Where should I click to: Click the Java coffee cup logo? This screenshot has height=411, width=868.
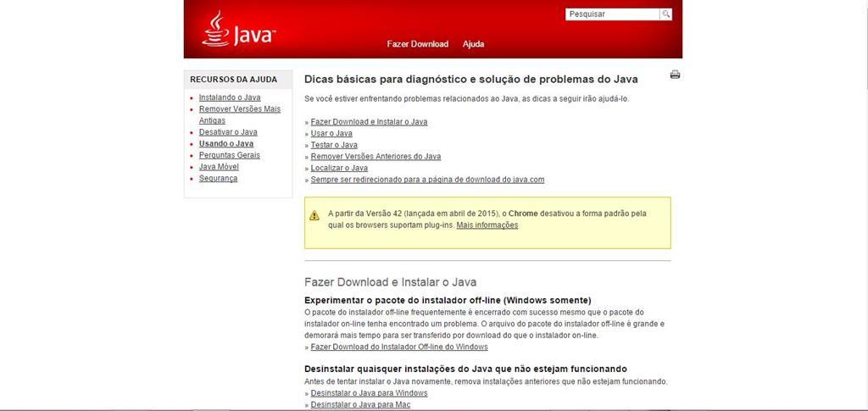tap(238, 29)
